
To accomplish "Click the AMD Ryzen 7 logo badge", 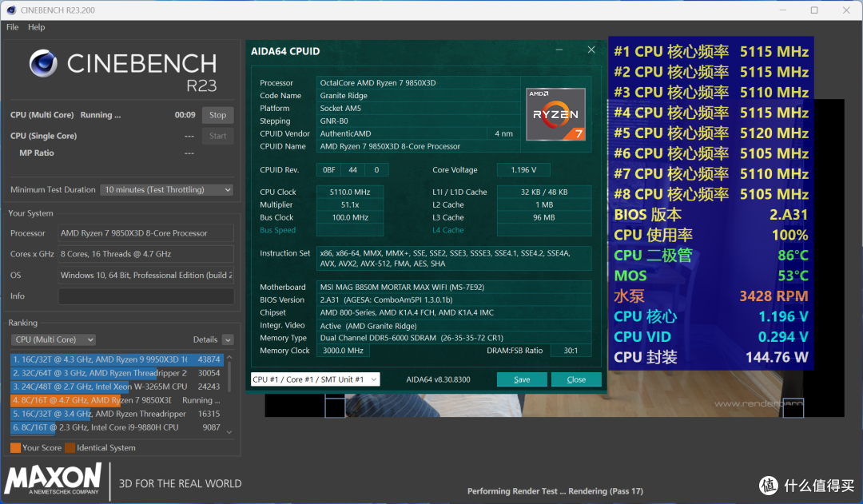I will (555, 114).
